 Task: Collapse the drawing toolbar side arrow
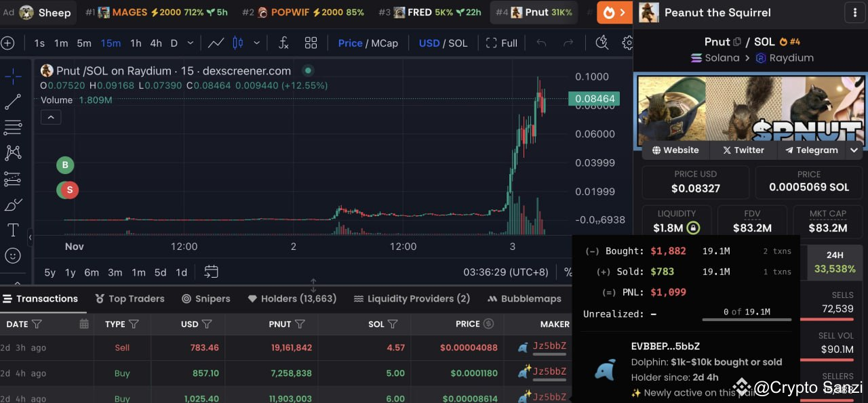coord(30,238)
